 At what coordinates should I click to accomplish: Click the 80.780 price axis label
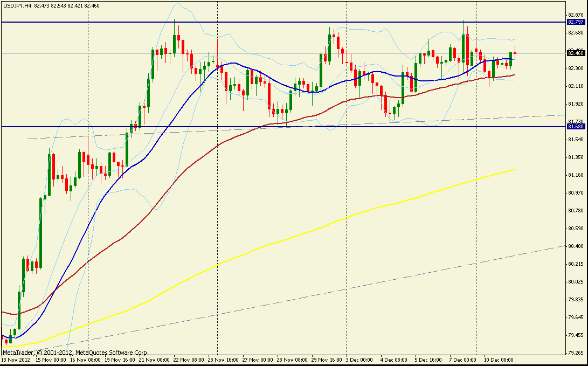click(x=576, y=211)
